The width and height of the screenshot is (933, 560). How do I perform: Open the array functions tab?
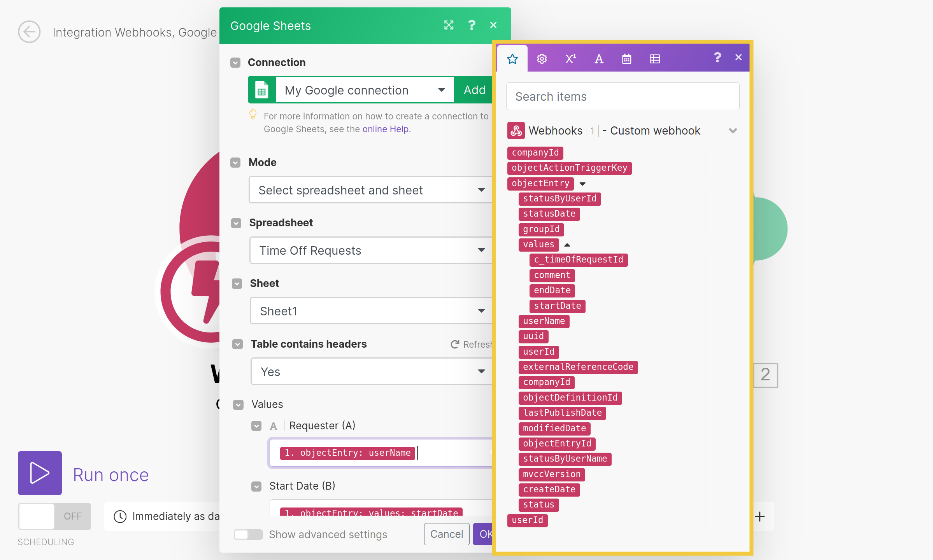[x=655, y=59]
